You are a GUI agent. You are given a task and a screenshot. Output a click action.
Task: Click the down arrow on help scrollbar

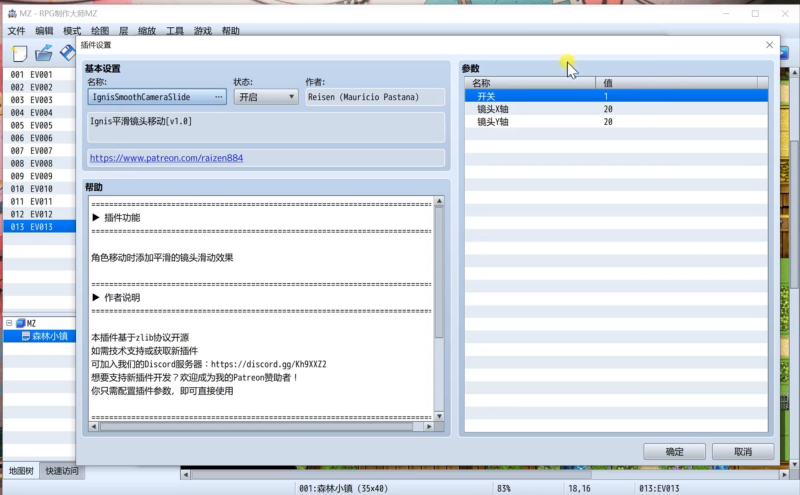pyautogui.click(x=439, y=416)
